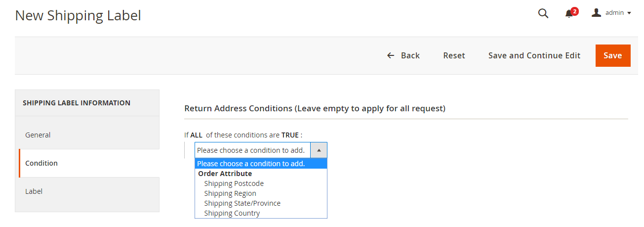Screen dimensions: 644x227
Task: Click the Reset button
Action: (x=454, y=55)
